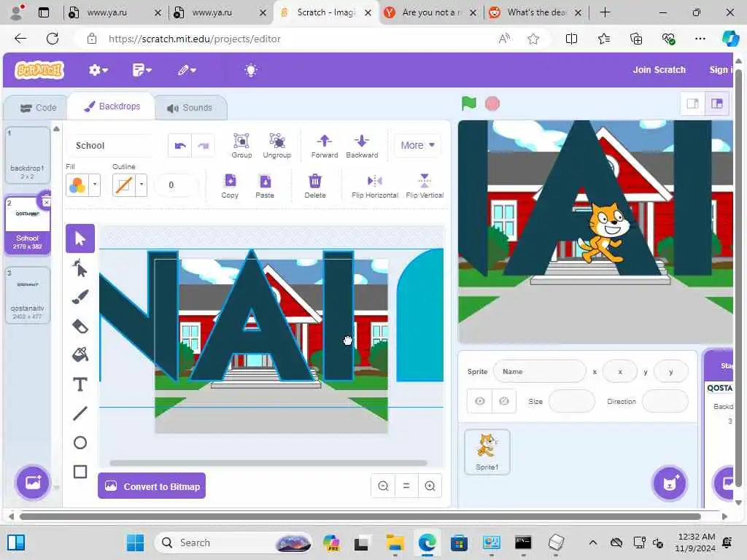Screen dimensions: 747x560
Task: Click the green flag to start
Action: [x=469, y=104]
